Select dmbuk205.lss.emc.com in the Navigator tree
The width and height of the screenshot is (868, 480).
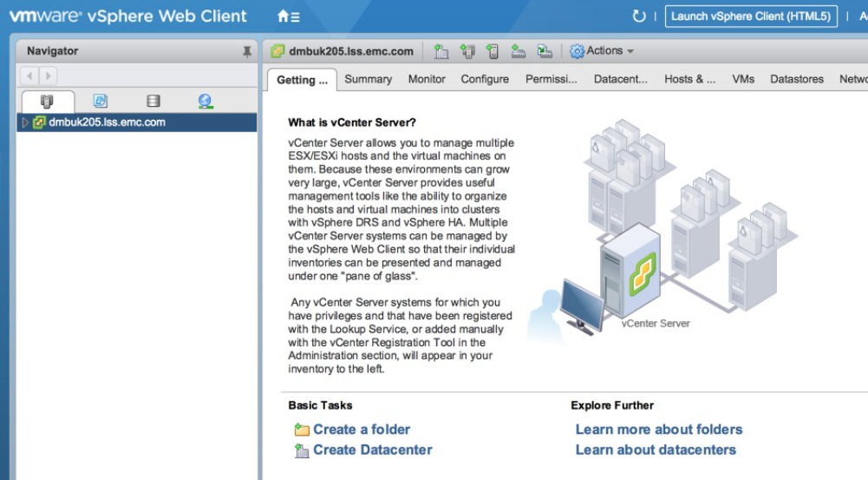pos(107,122)
